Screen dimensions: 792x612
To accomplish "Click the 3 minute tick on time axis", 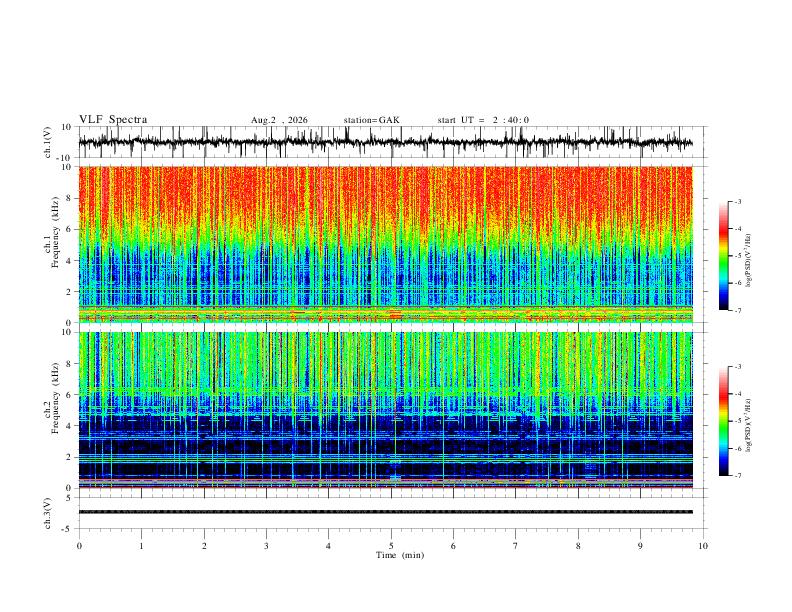I will point(266,546).
